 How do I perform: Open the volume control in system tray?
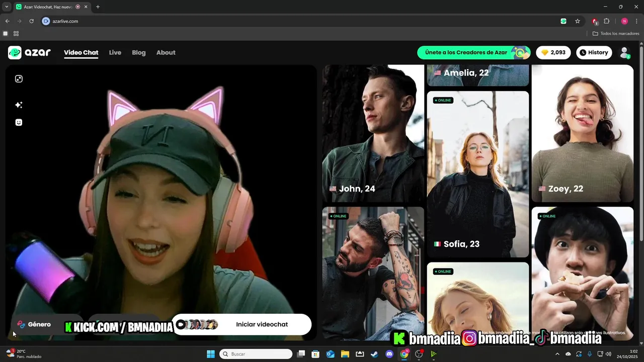coord(608,354)
